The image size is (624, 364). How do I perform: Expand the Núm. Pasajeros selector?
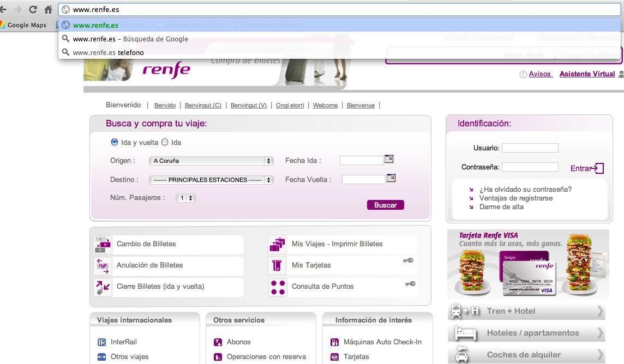pos(185,198)
